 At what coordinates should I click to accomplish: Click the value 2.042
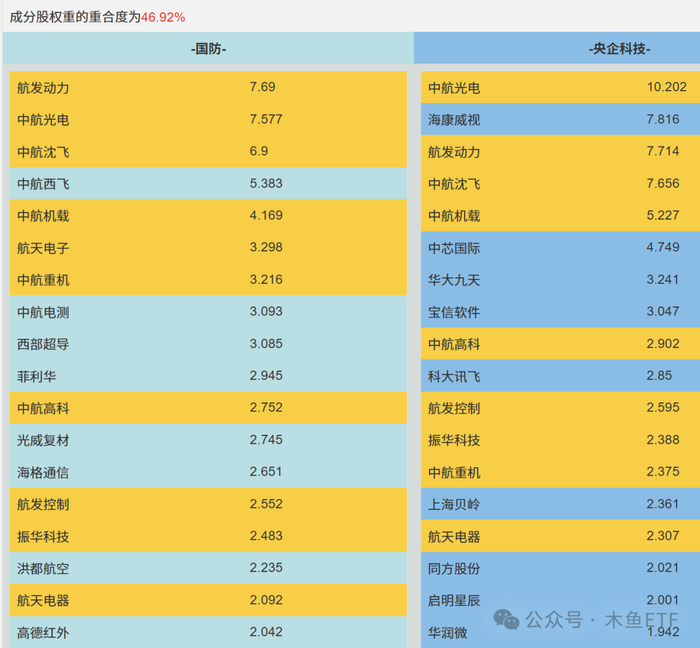click(x=266, y=632)
